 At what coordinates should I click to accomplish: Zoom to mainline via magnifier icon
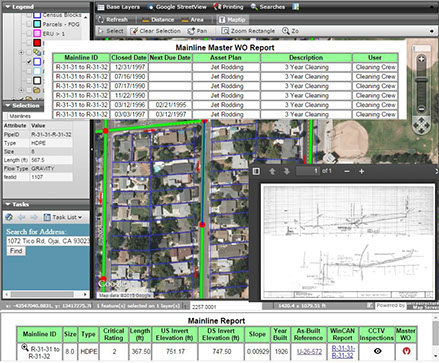[x=25, y=348]
